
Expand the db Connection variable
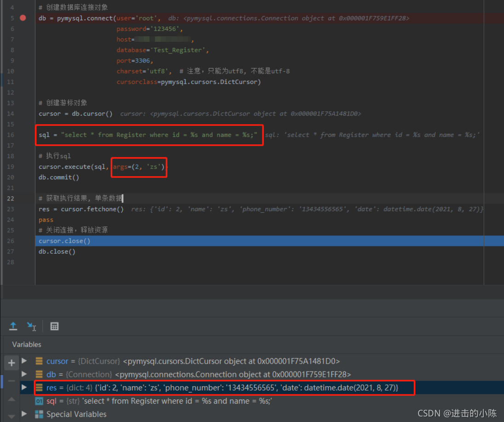(24, 374)
